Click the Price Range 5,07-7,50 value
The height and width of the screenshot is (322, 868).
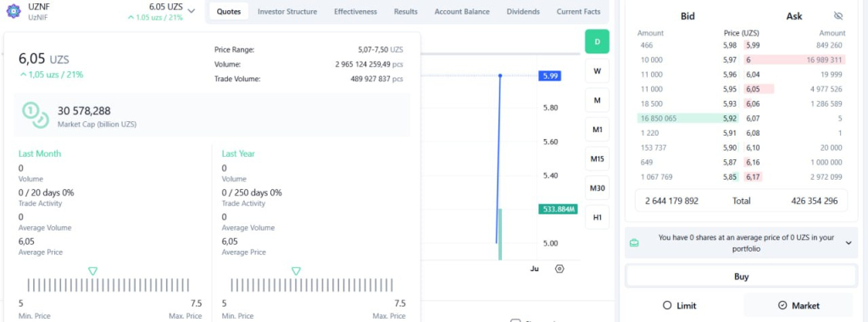(381, 50)
